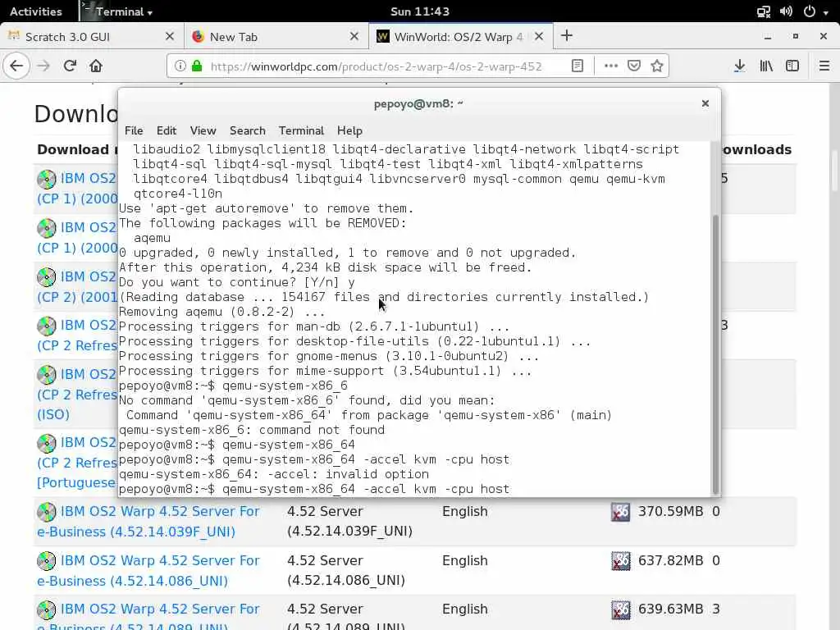
Task: Open download link for 4.52.14.086_UNI
Action: (x=148, y=571)
